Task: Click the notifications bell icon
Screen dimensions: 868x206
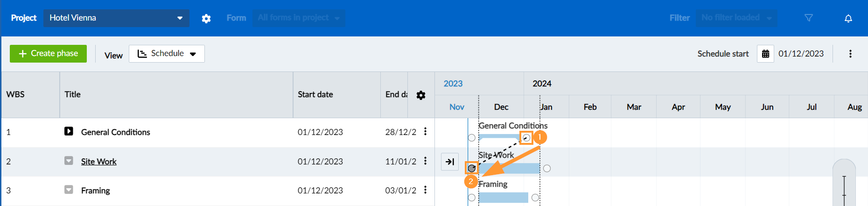Action: click(x=848, y=18)
